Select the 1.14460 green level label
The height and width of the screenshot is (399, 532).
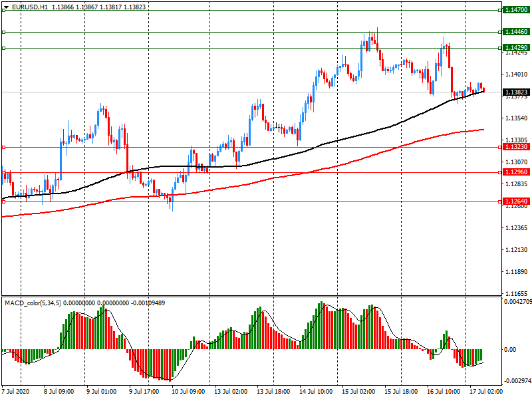pos(516,32)
